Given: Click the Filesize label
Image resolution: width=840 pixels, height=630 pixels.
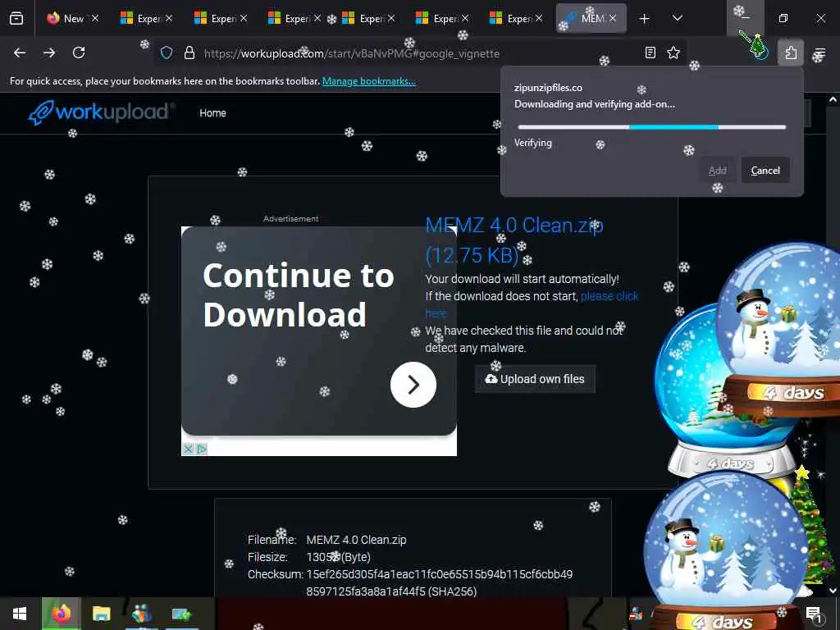Looking at the screenshot, I should tap(267, 557).
